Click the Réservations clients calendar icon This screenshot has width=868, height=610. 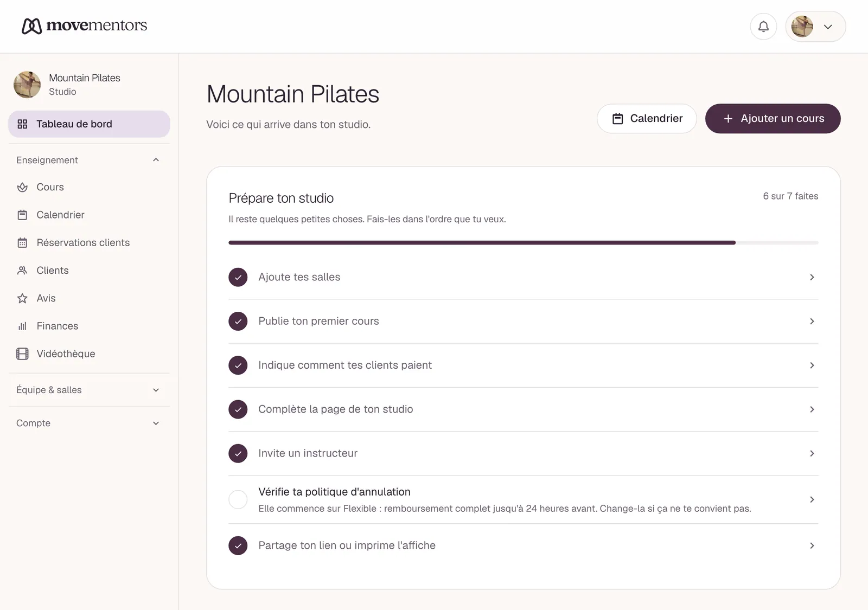pyautogui.click(x=22, y=243)
